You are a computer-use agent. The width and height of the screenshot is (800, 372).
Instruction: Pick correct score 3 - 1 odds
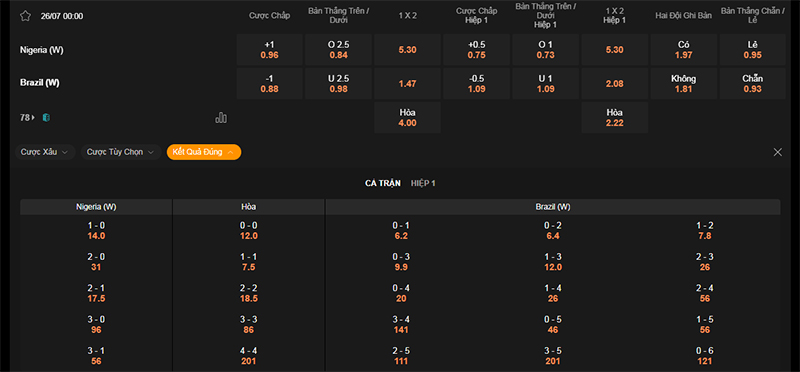[x=96, y=356]
